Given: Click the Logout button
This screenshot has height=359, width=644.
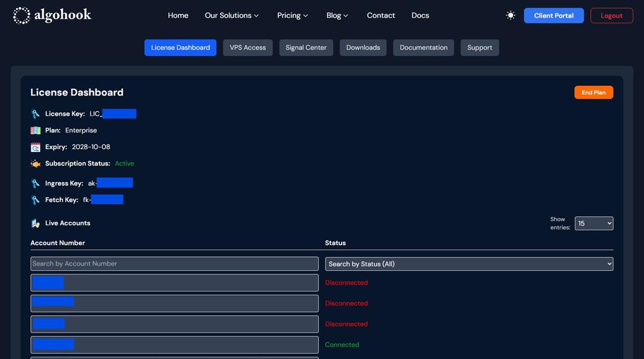Looking at the screenshot, I should [x=611, y=16].
